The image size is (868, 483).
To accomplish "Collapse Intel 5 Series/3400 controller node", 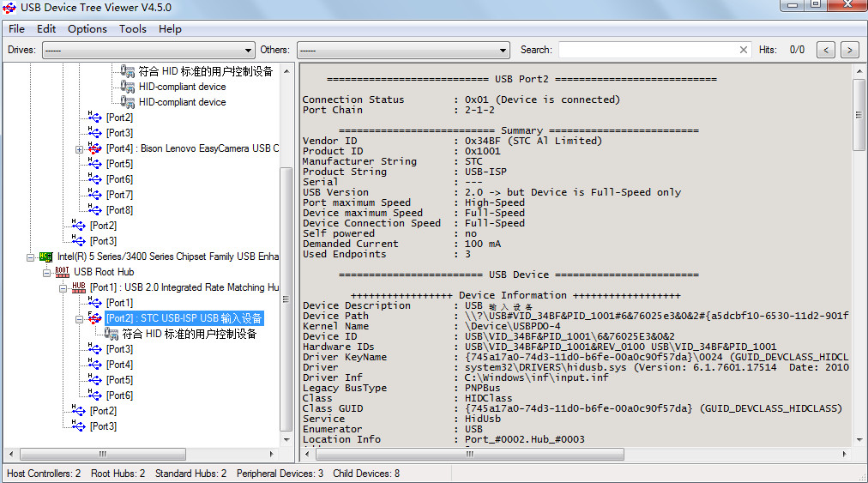I will [x=30, y=257].
